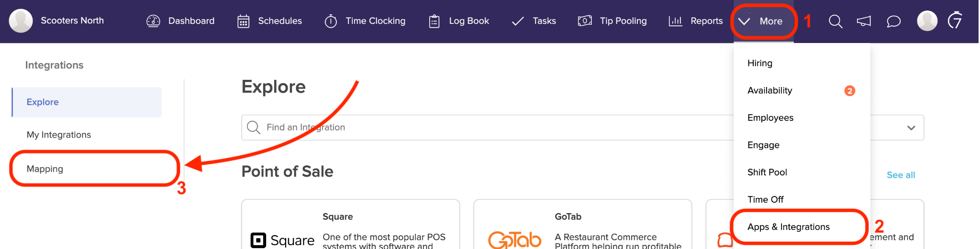Click the Time Clocking stopwatch icon
Image resolution: width=980 pixels, height=249 pixels.
(331, 21)
